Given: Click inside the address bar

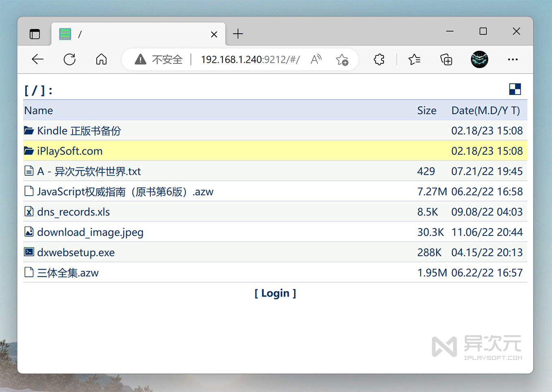Looking at the screenshot, I should 250,59.
